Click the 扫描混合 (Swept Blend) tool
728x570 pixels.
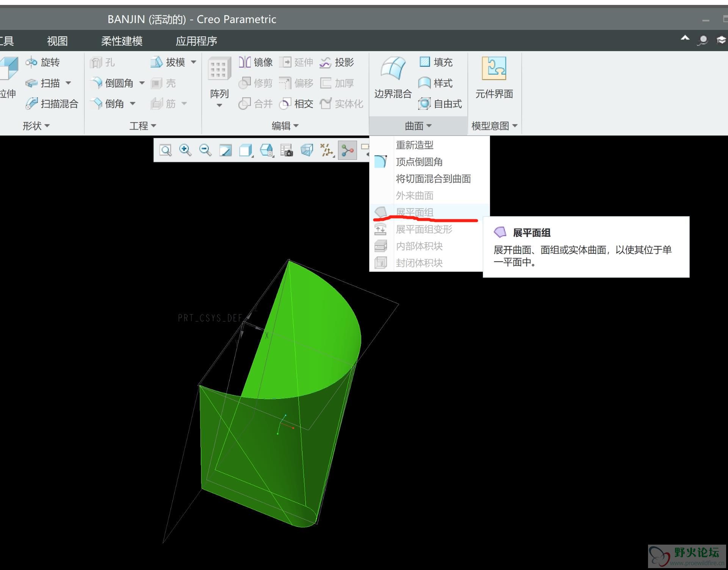[52, 103]
